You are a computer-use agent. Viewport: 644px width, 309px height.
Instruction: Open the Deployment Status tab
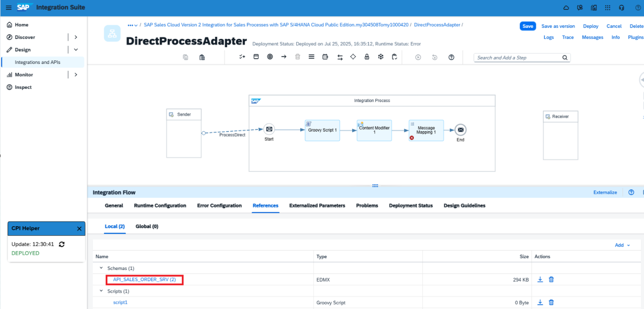[x=411, y=206]
